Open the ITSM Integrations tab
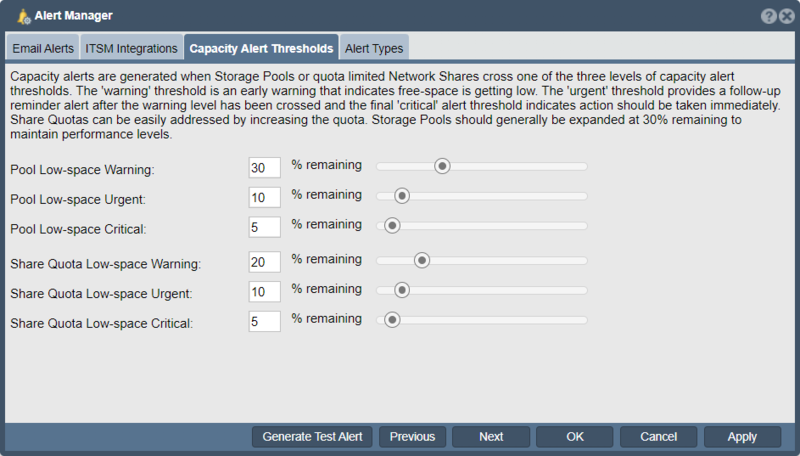 (131, 48)
